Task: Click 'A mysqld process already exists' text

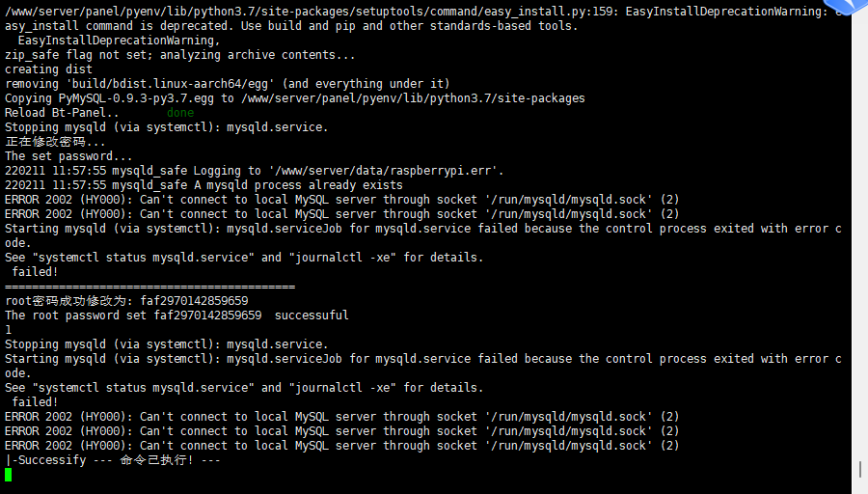Action: 298,185
